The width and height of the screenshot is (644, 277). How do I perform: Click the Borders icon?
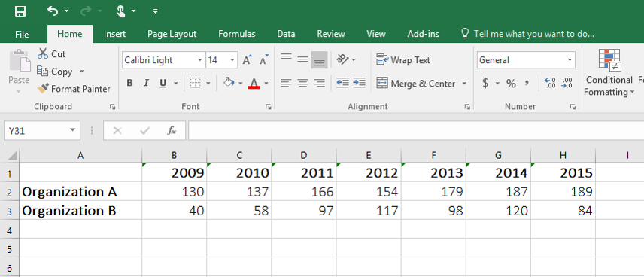pyautogui.click(x=195, y=84)
